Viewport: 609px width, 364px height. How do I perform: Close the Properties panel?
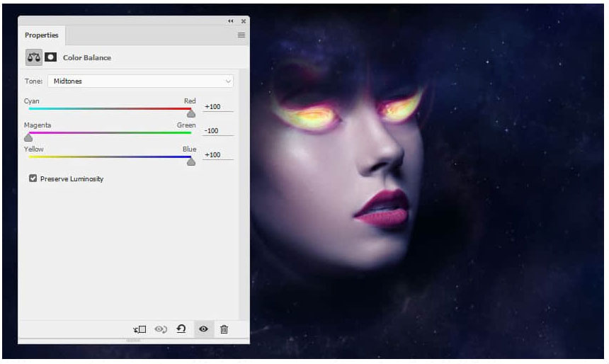(244, 21)
